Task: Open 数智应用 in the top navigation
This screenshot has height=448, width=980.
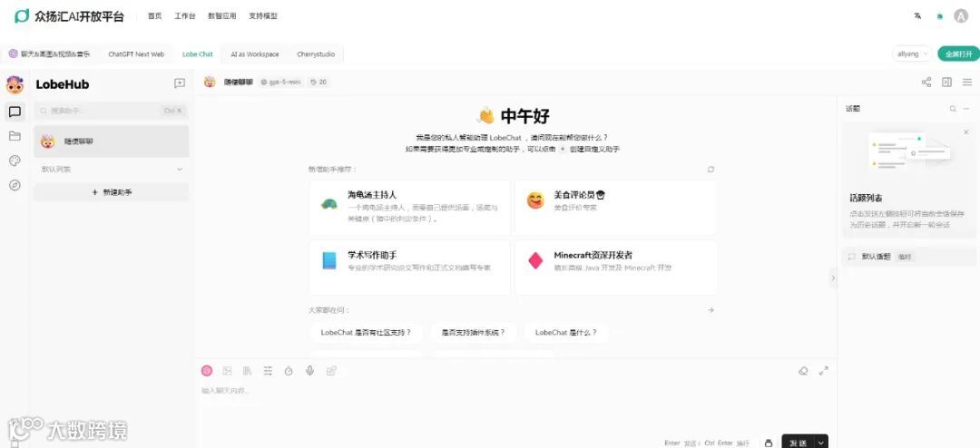Action: click(222, 16)
